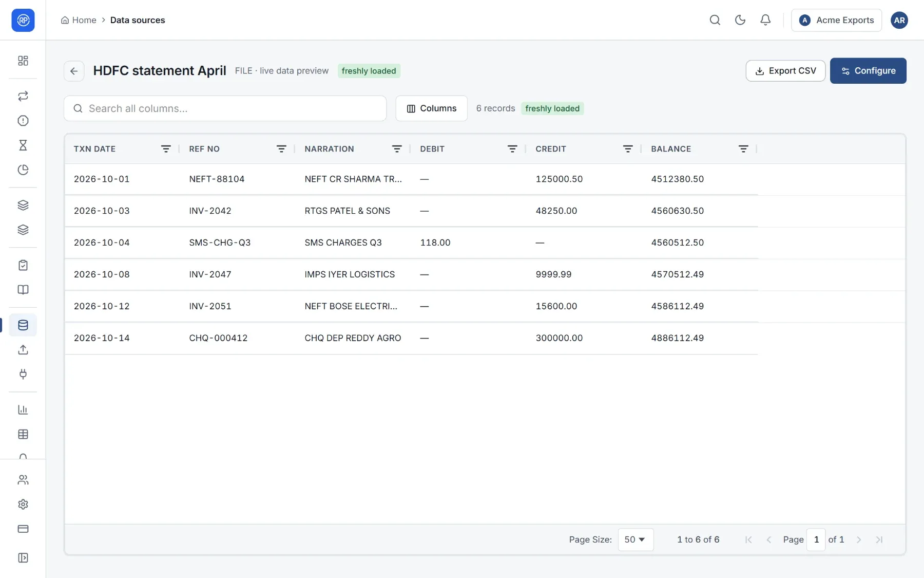Open the dashboard grid icon in sidebar
Viewport: 924px width, 578px height.
23,61
